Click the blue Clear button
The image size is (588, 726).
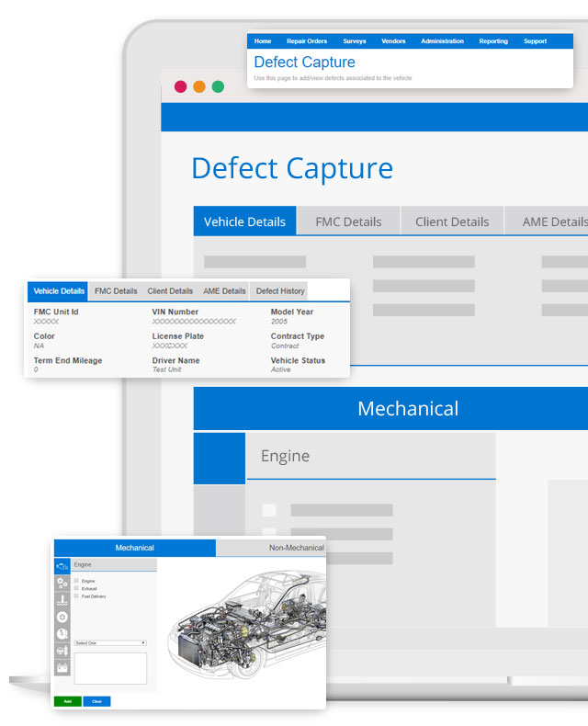pyautogui.click(x=96, y=701)
